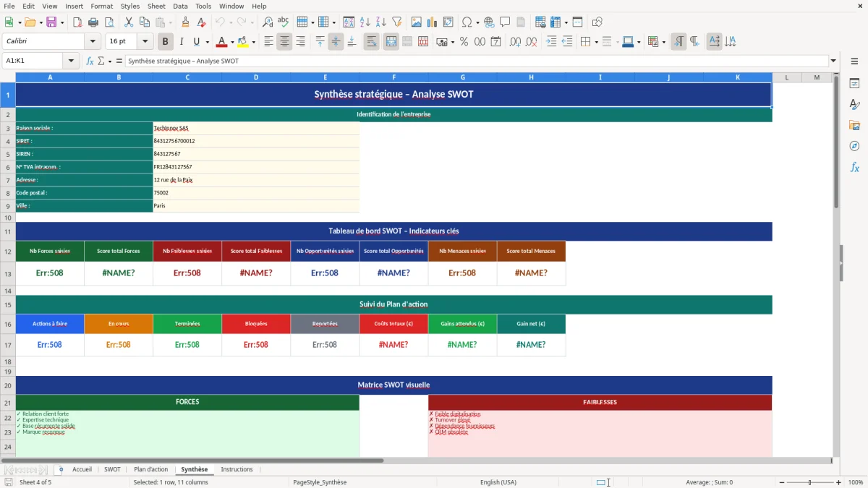The height and width of the screenshot is (488, 868).
Task: Open the Select Function sigma dropdown
Action: 109,61
